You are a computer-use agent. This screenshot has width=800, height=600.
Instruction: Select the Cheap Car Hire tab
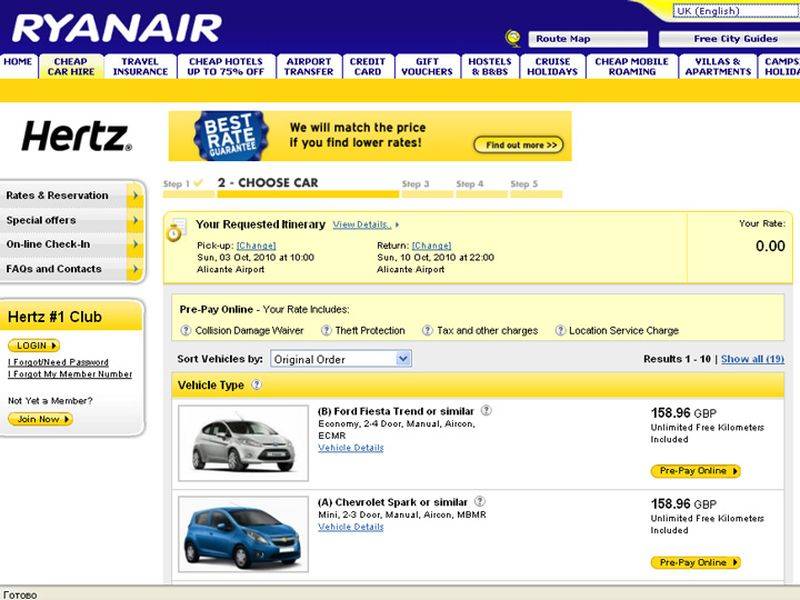click(x=71, y=66)
